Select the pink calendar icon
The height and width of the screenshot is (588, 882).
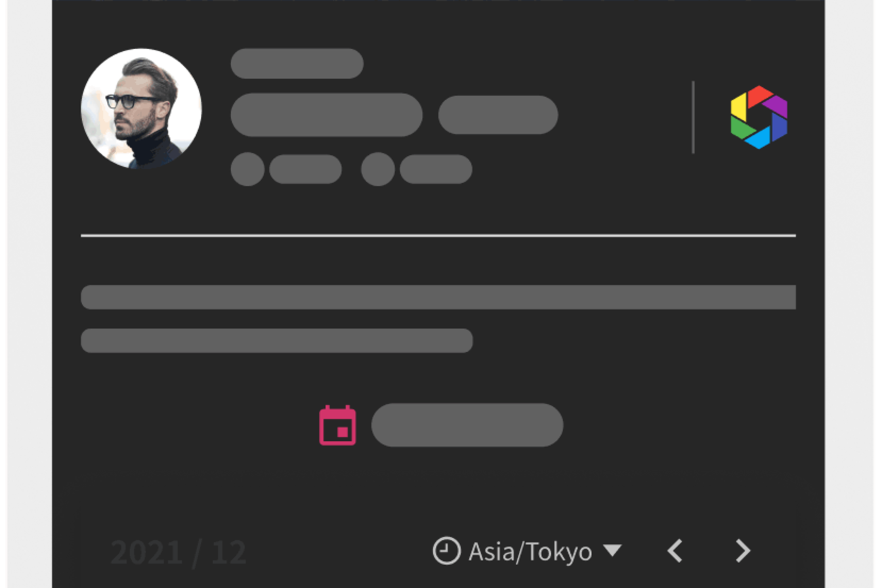pos(338,425)
